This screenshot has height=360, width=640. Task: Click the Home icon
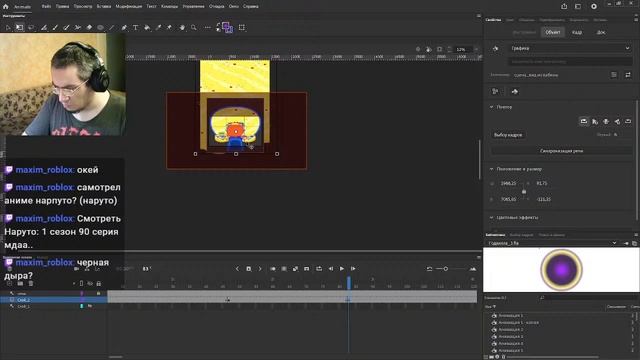5,7
